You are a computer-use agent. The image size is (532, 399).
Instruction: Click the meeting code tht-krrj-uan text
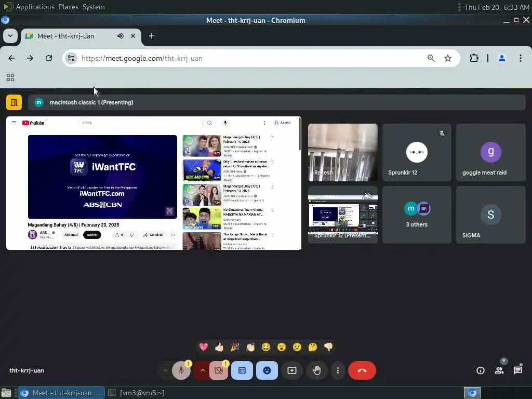click(27, 370)
